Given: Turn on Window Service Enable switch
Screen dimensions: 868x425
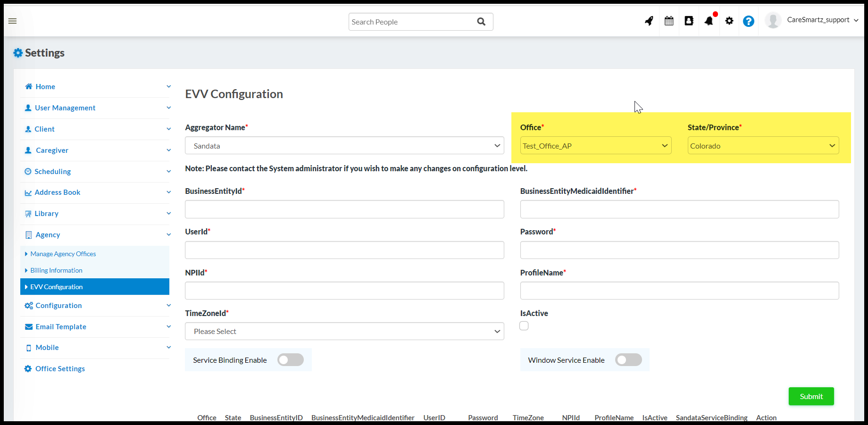Looking at the screenshot, I should [628, 360].
